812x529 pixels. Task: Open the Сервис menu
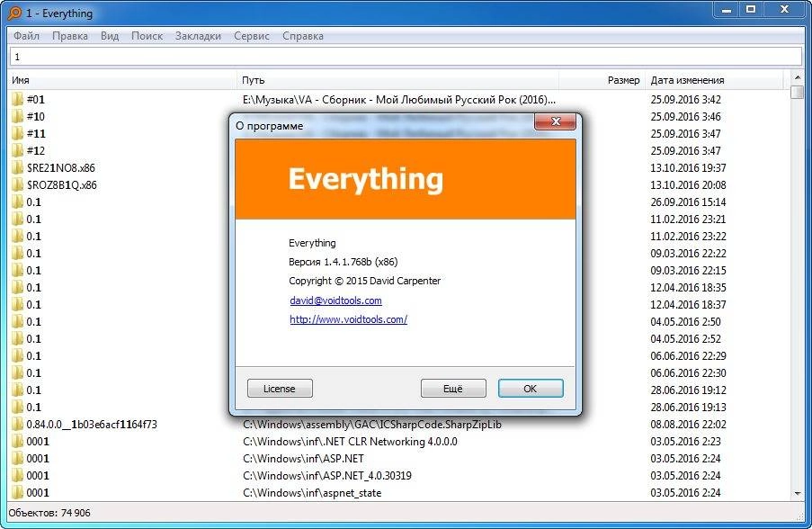pyautogui.click(x=252, y=36)
